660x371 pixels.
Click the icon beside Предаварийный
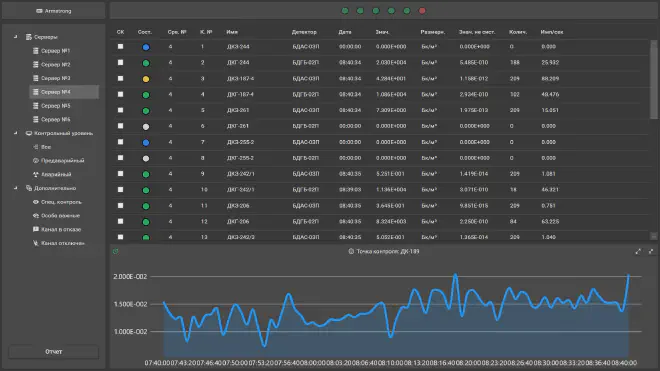pos(36,160)
